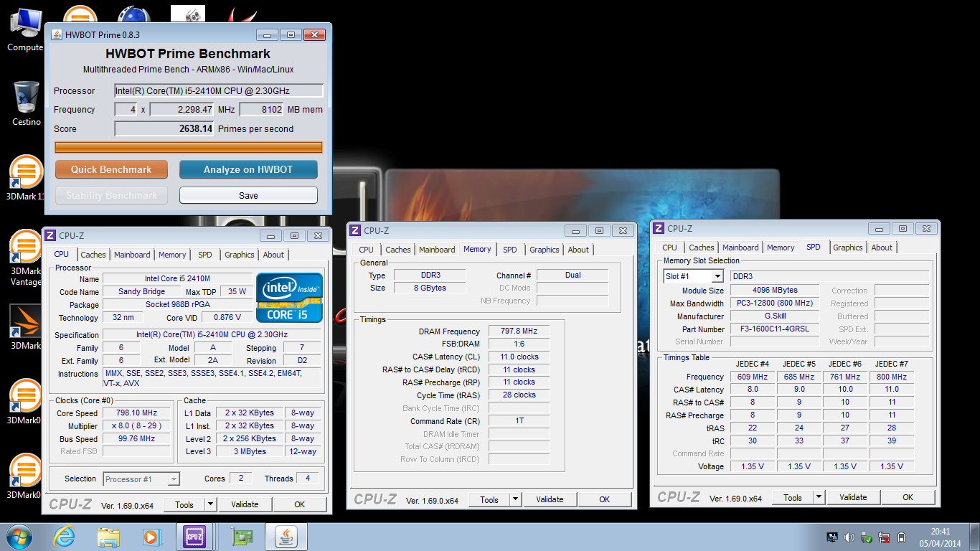This screenshot has height=551, width=980.
Task: Click the battery tray icon
Action: pos(900,537)
